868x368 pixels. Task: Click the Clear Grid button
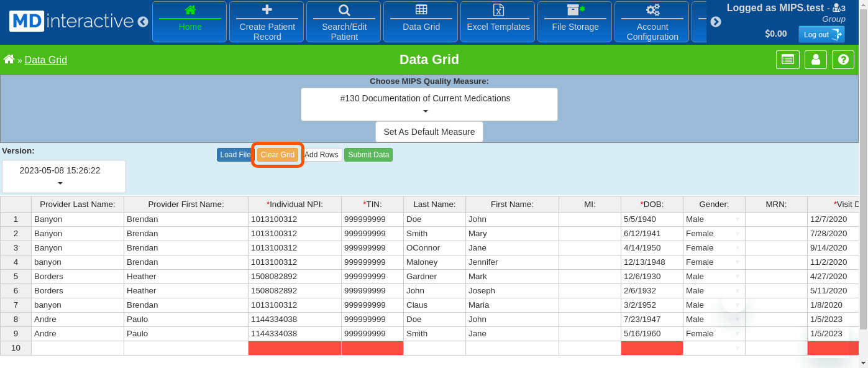277,155
